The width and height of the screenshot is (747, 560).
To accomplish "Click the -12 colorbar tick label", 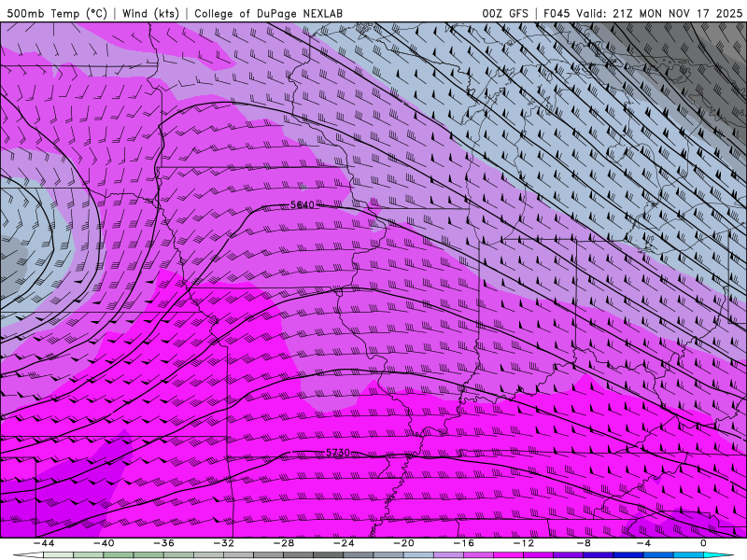I will point(524,543).
